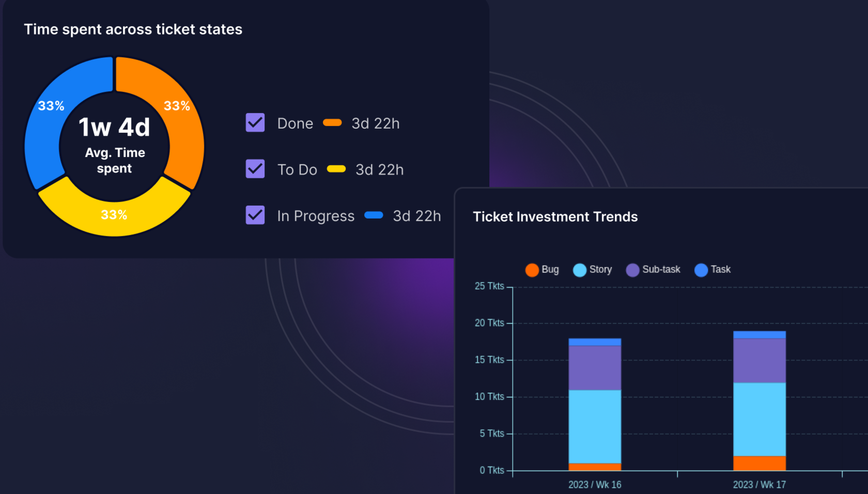Viewport: 868px width, 494px height.
Task: Click the orange Bug legend dot
Action: click(532, 270)
